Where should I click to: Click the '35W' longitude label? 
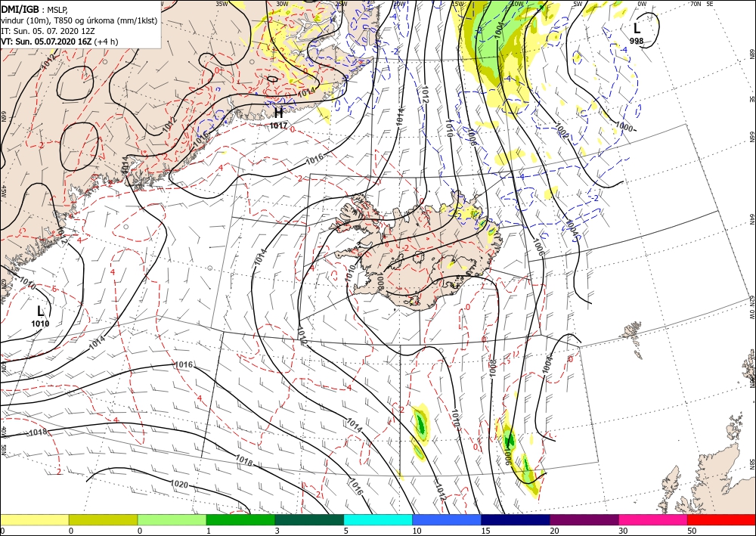(222, 4)
